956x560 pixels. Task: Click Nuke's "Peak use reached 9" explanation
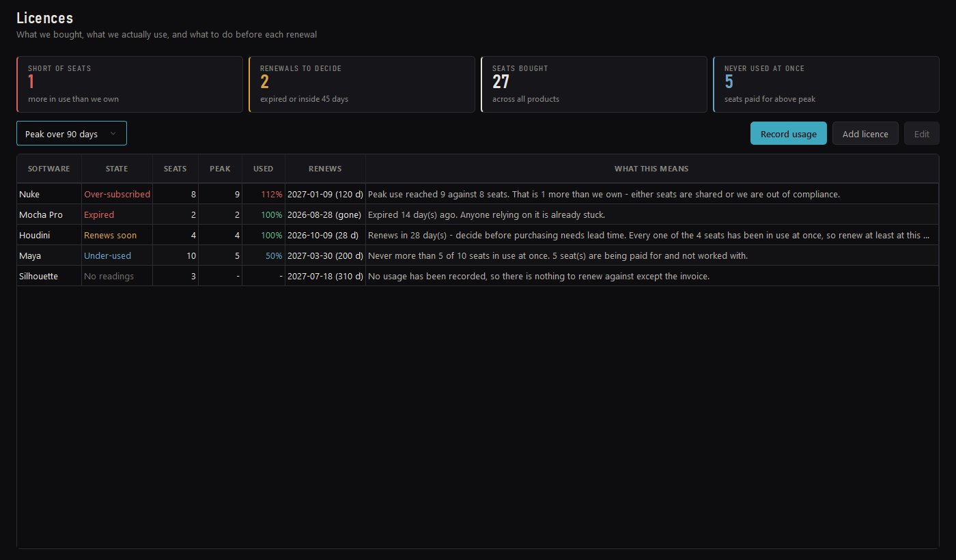tap(652, 194)
